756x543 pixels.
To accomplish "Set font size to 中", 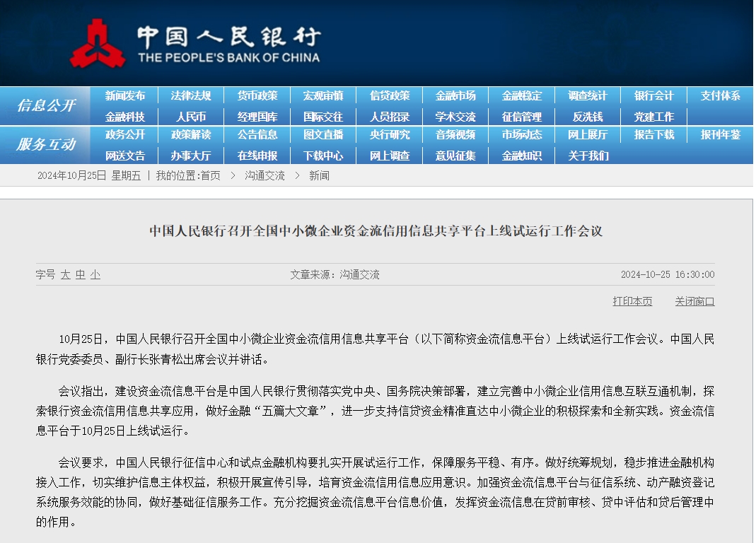I will point(81,275).
